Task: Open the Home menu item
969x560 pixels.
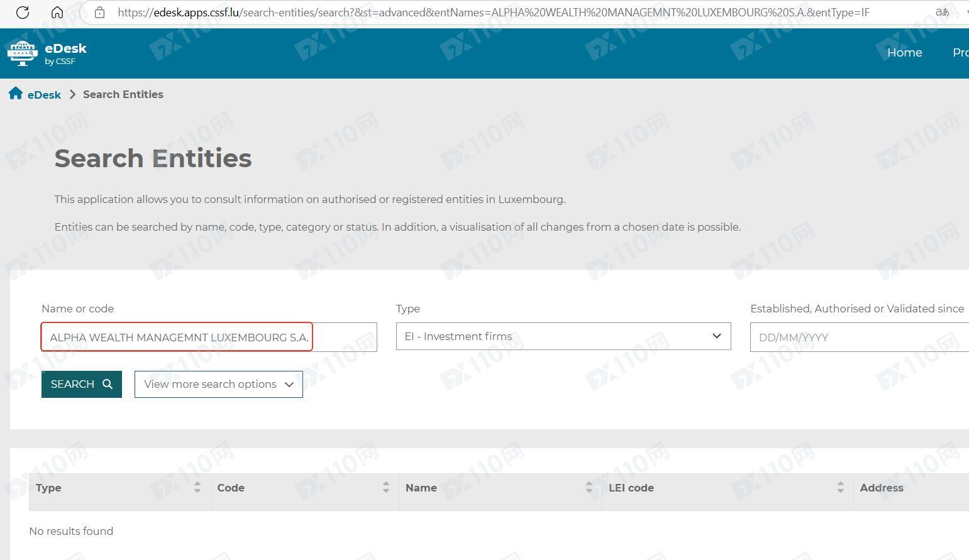Action: [x=904, y=53]
